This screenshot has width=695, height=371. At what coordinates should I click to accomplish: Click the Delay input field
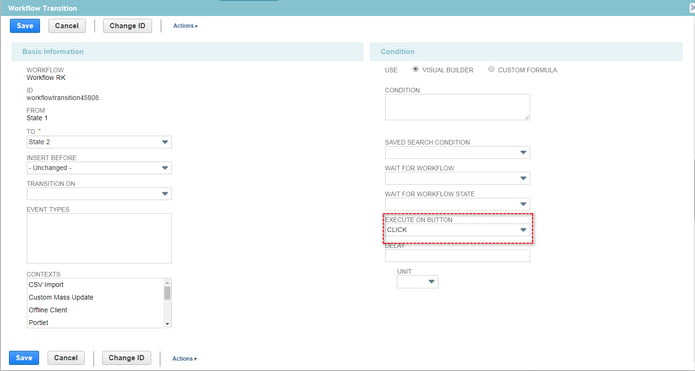457,256
